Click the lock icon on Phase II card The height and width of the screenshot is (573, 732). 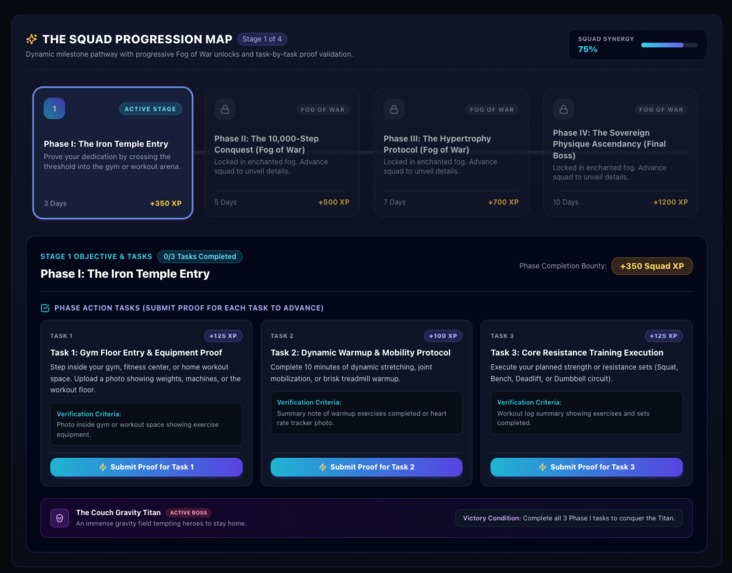click(x=225, y=109)
